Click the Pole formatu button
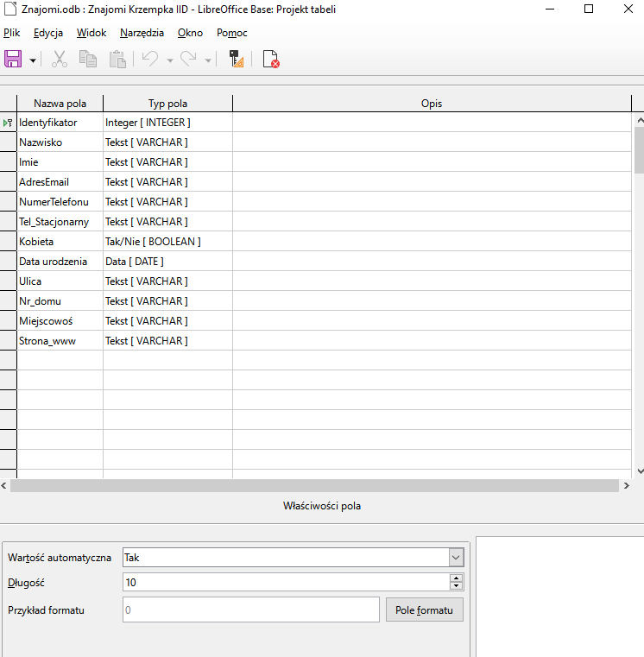This screenshot has height=657, width=644. 425,610
